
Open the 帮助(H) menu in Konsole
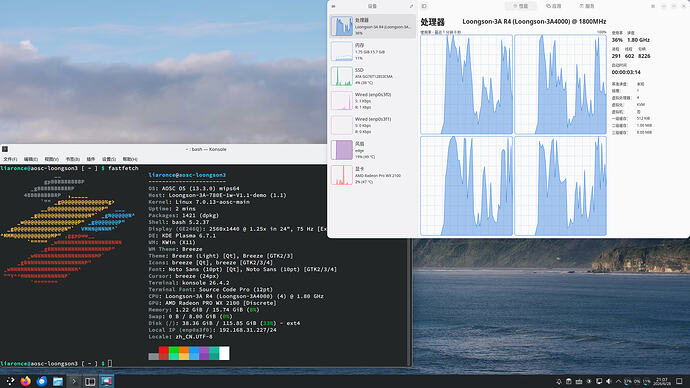point(130,159)
